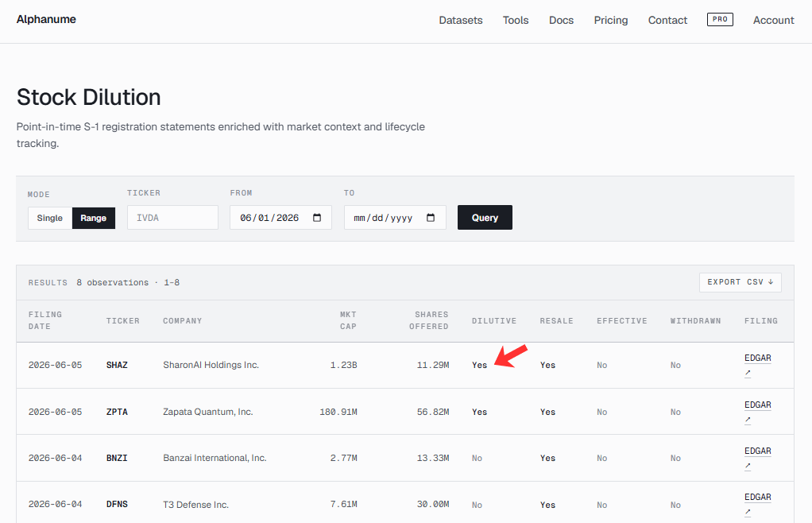Export results as CSV
The width and height of the screenshot is (812, 523).
click(x=740, y=282)
